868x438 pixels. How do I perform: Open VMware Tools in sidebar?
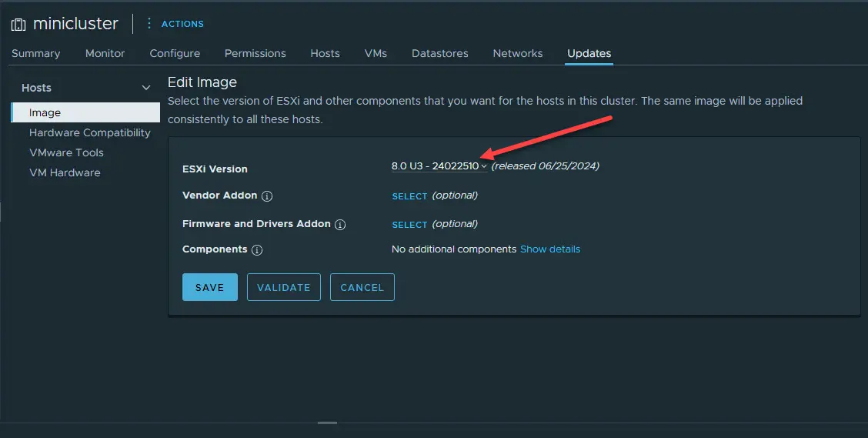pos(66,152)
